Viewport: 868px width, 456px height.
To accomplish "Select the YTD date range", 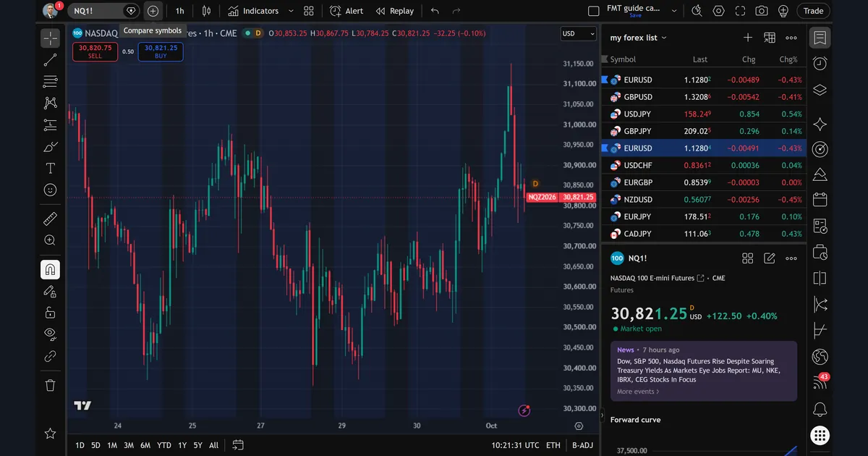I will (x=164, y=445).
